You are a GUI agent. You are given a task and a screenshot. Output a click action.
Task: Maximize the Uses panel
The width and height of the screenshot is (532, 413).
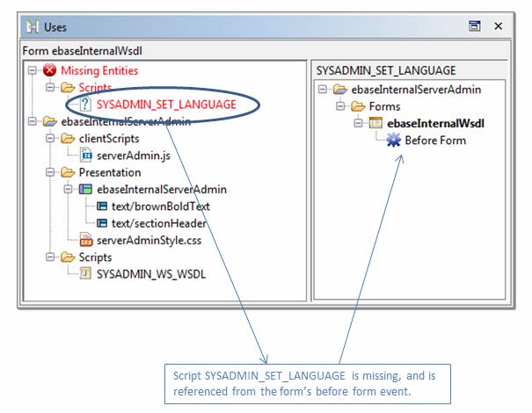[x=475, y=26]
